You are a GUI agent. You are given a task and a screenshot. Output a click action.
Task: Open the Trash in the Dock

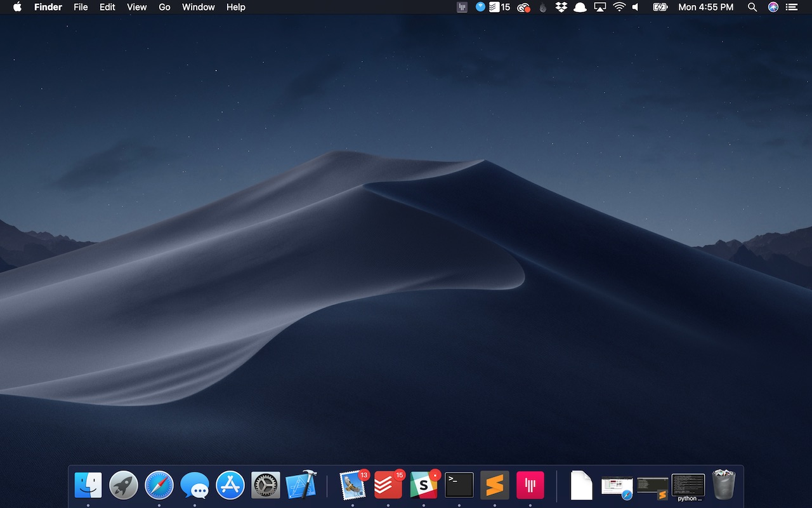tap(724, 485)
